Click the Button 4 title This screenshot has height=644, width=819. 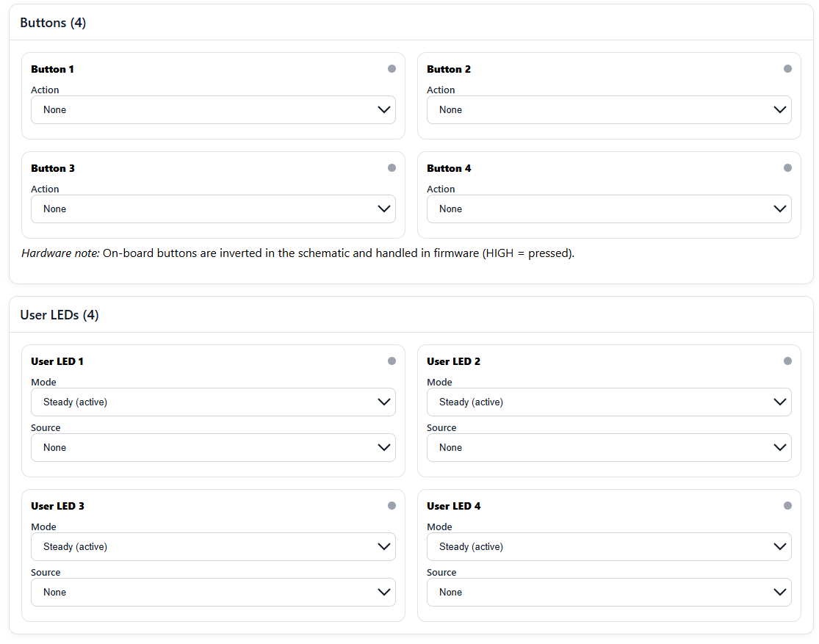[449, 168]
